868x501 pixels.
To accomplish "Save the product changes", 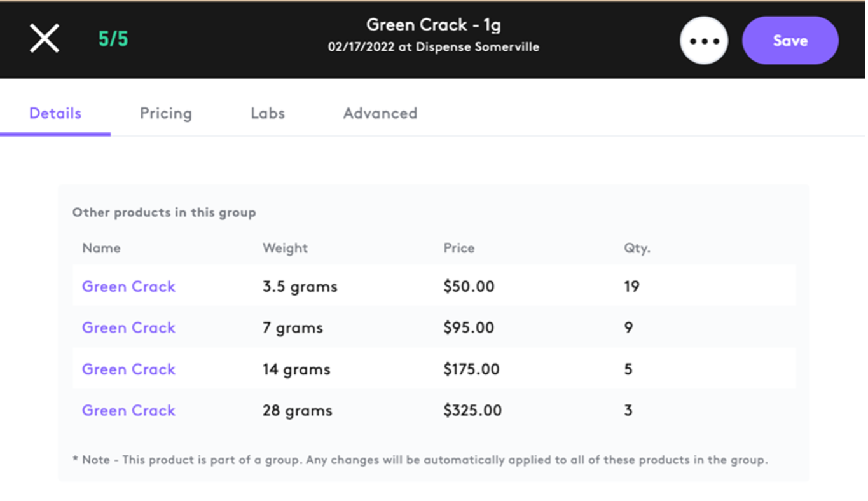I will click(790, 40).
